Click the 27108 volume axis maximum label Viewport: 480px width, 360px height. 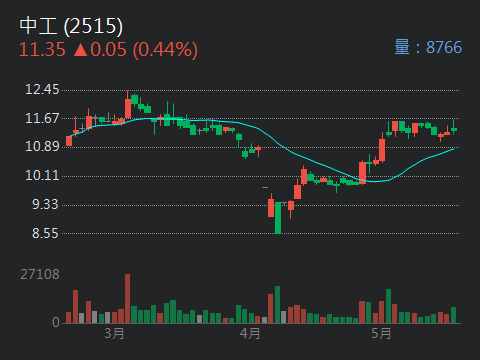[40, 274]
